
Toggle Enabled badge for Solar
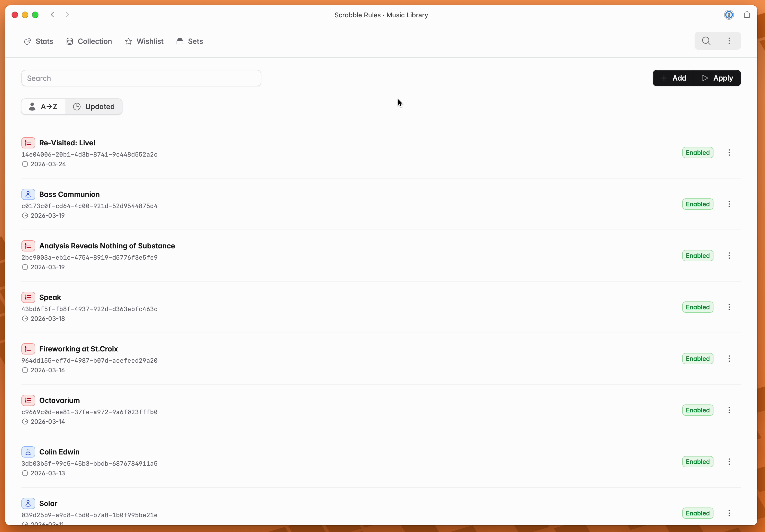[x=698, y=513]
